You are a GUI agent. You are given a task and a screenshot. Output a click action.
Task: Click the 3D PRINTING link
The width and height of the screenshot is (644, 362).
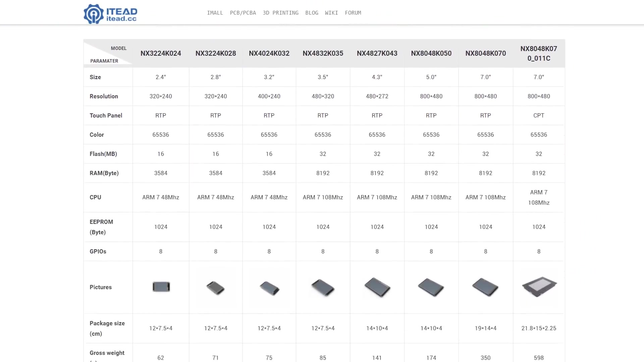click(281, 12)
